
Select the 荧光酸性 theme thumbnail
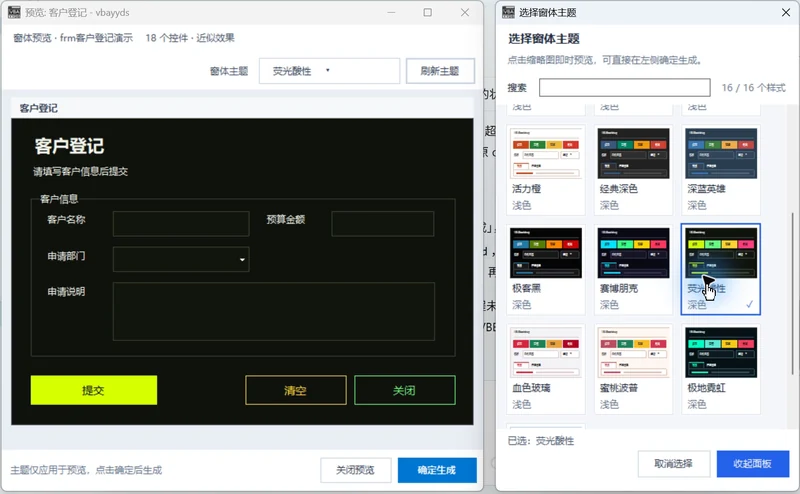click(721, 253)
